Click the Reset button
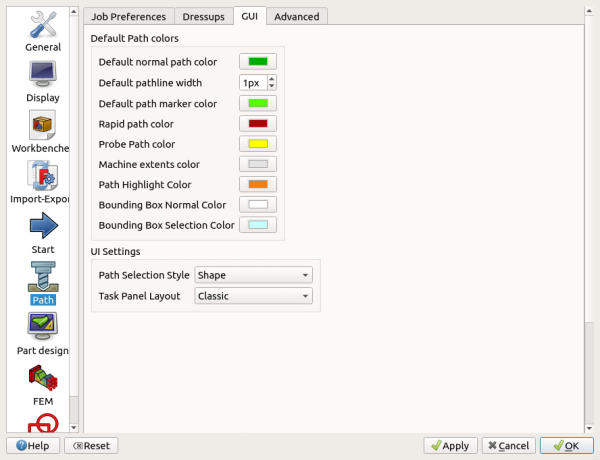The width and height of the screenshot is (600, 460). pos(91,445)
